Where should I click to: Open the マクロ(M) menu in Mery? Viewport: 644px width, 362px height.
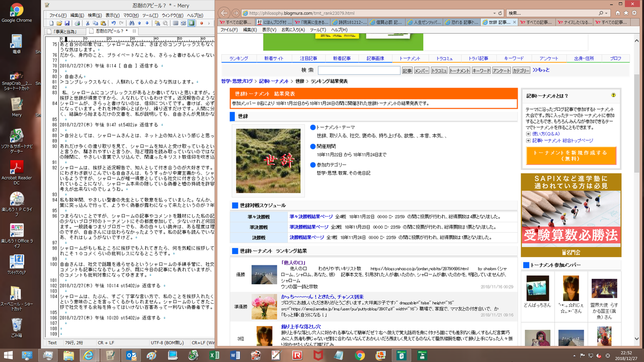[131, 16]
